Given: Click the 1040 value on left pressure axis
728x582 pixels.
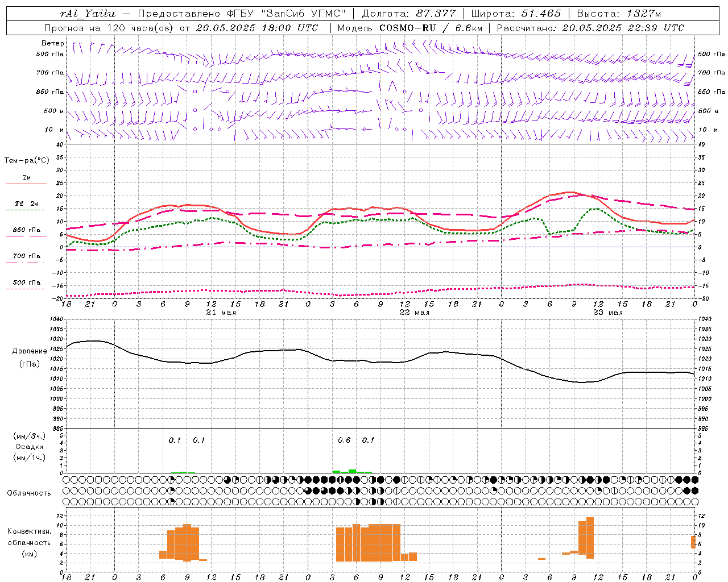Looking at the screenshot, I should pyautogui.click(x=55, y=319).
